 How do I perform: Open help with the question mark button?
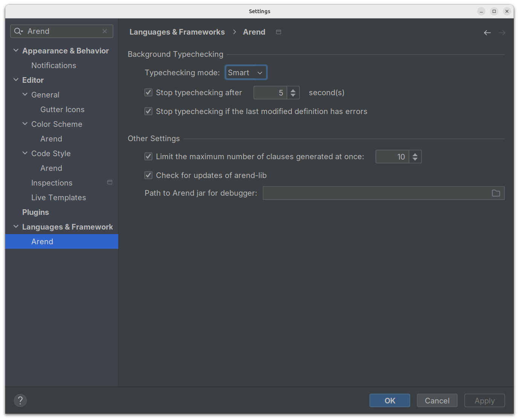click(x=20, y=400)
